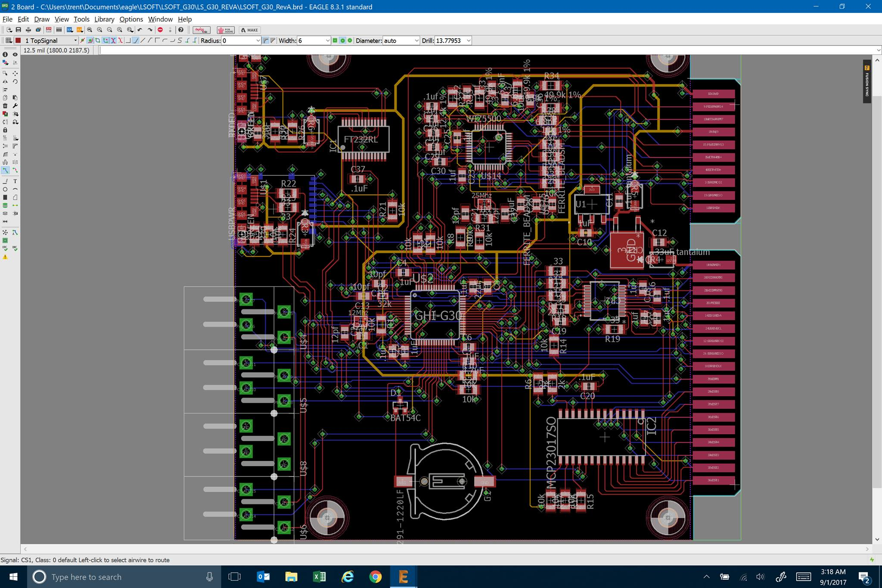The image size is (882, 588).
Task: Open the Errors warning list
Action: point(5,257)
